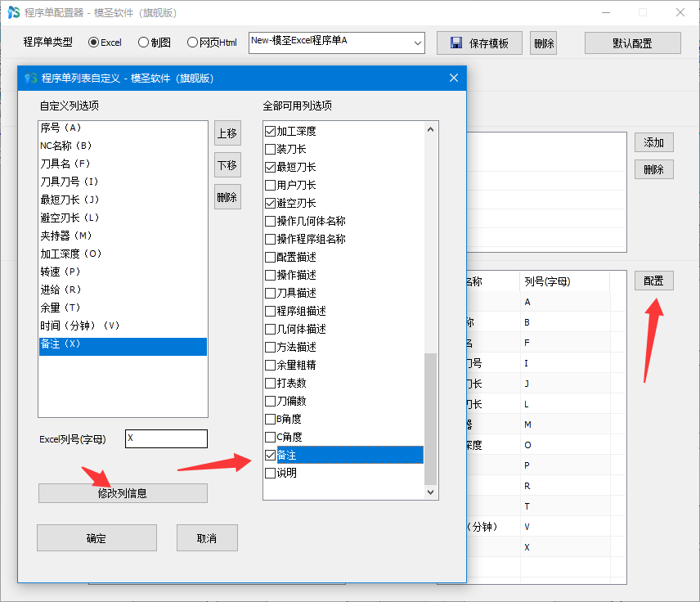This screenshot has width=700, height=602.
Task: Select 刀具名（F） in custom column list
Action: pyautogui.click(x=123, y=164)
